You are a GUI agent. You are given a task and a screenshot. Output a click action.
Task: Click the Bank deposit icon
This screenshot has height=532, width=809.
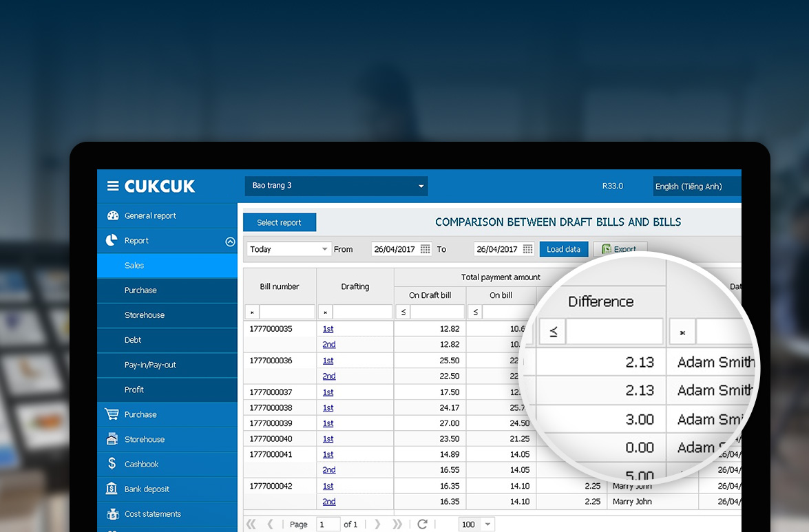(x=112, y=488)
